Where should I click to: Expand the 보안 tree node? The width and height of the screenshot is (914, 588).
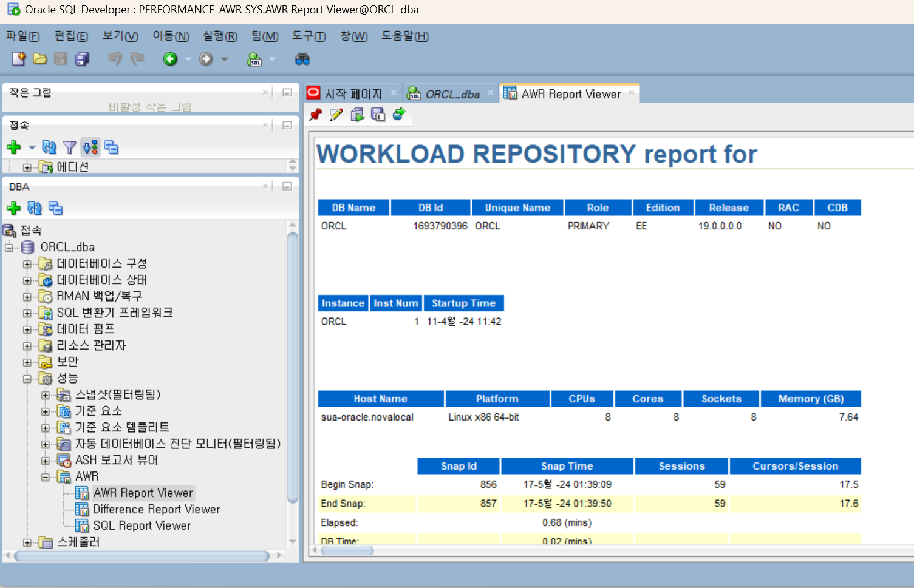27,362
